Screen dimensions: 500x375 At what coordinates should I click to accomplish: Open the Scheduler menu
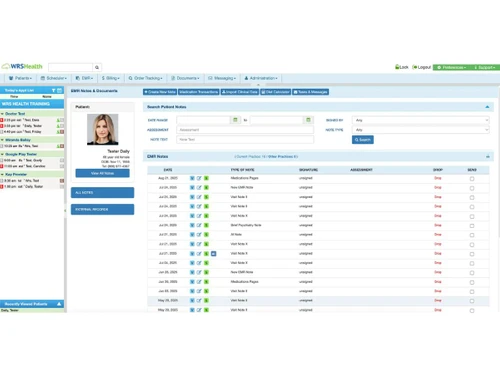pos(53,78)
